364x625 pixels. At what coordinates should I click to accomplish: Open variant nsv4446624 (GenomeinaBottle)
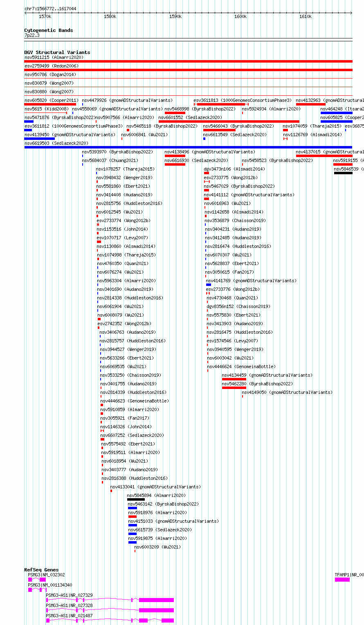(x=241, y=366)
